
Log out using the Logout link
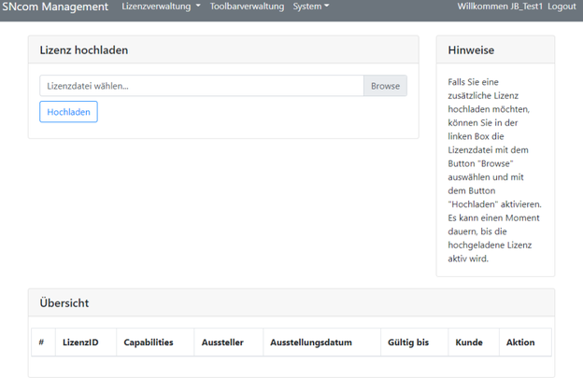point(562,7)
